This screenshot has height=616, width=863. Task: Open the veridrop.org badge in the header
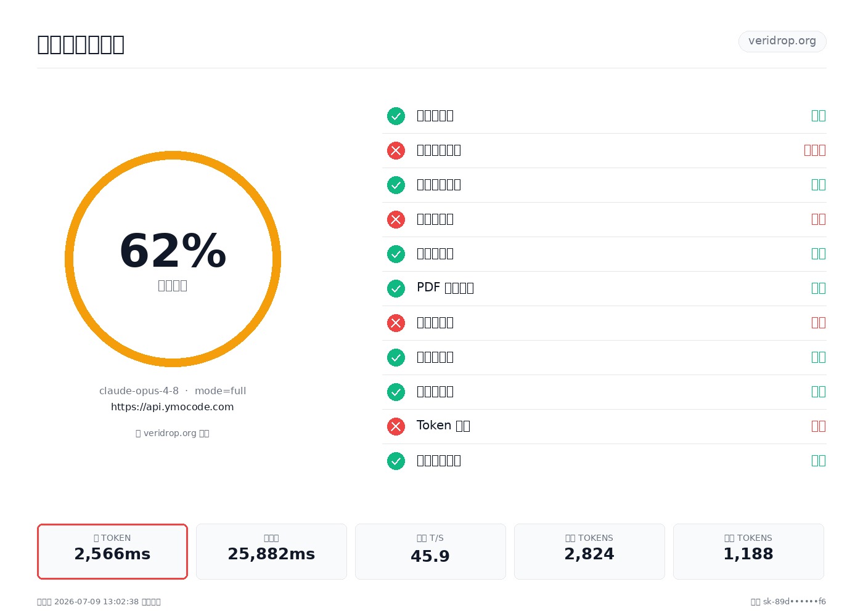pos(782,41)
